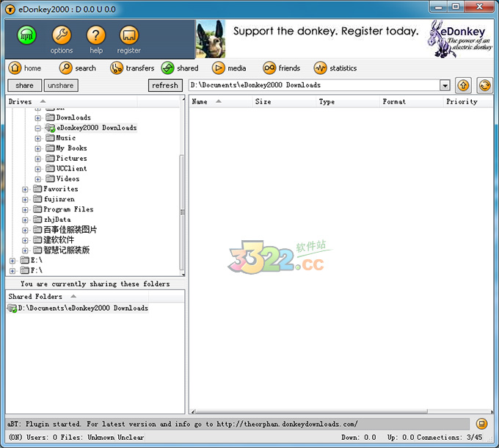Click the Support the donkey banner text
499x448 pixels.
point(326,31)
